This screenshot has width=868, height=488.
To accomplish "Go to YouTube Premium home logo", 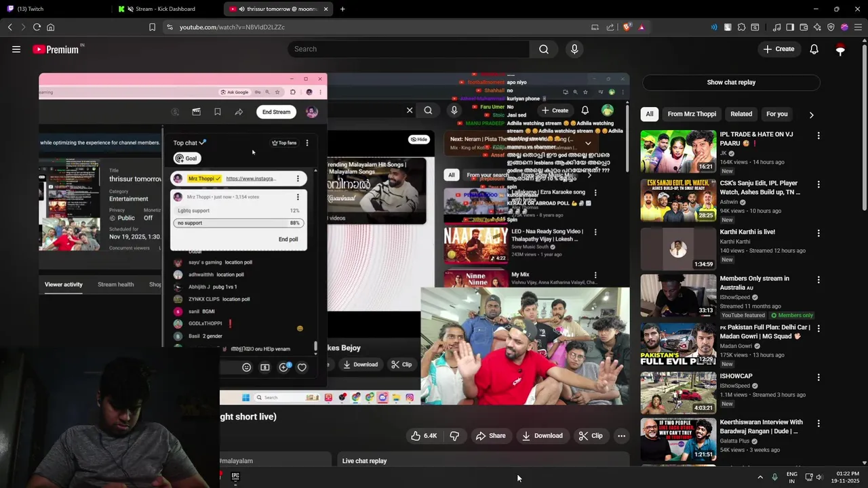I will (x=56, y=49).
